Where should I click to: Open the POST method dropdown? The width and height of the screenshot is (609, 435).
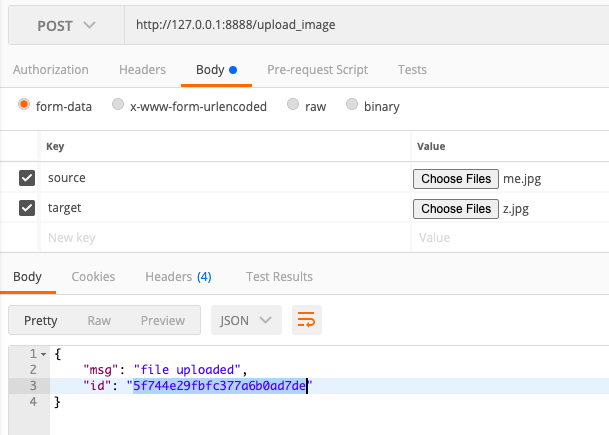click(65, 24)
